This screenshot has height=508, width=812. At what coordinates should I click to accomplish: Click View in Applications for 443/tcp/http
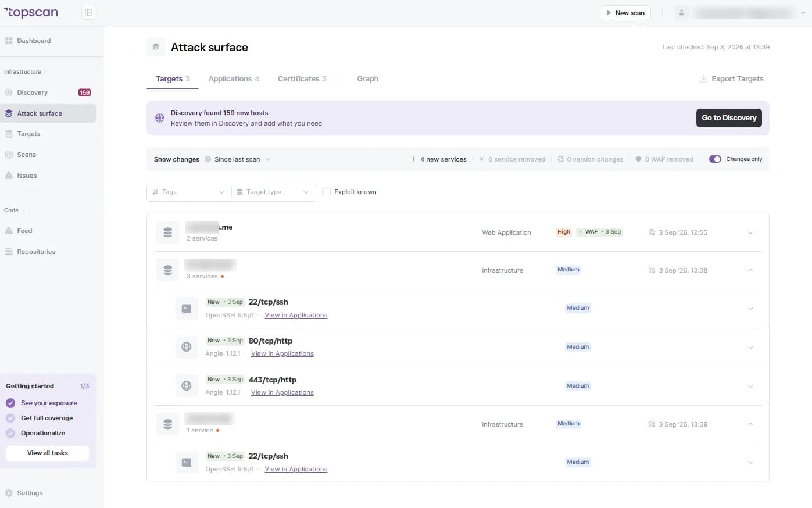(x=282, y=393)
